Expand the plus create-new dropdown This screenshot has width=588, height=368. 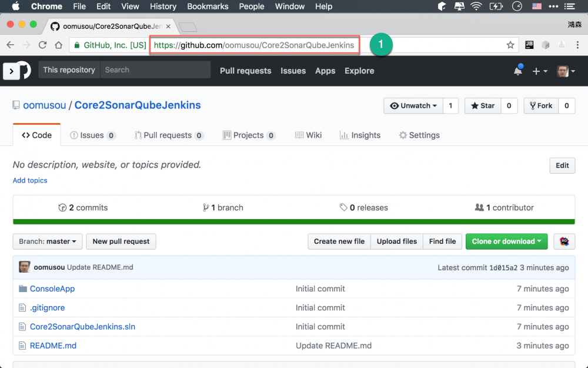click(540, 71)
